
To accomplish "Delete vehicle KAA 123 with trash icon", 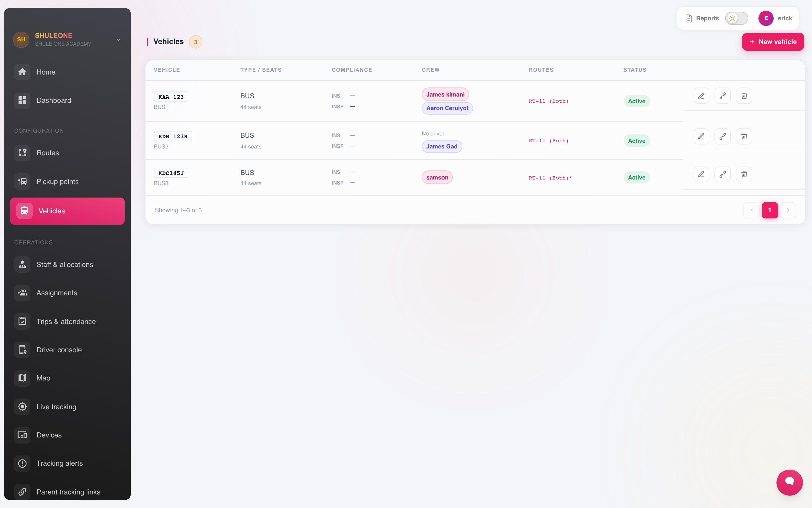I will coord(744,96).
